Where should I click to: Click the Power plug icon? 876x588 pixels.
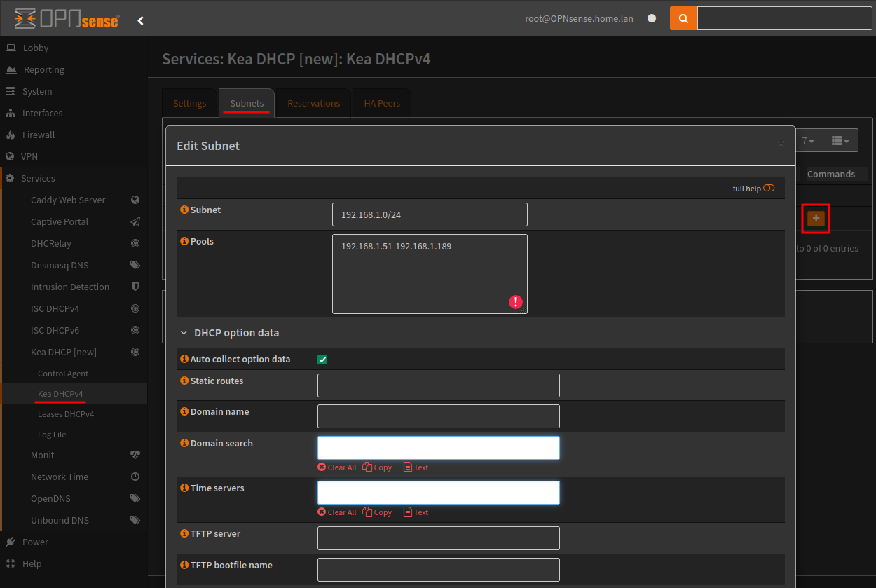11,542
